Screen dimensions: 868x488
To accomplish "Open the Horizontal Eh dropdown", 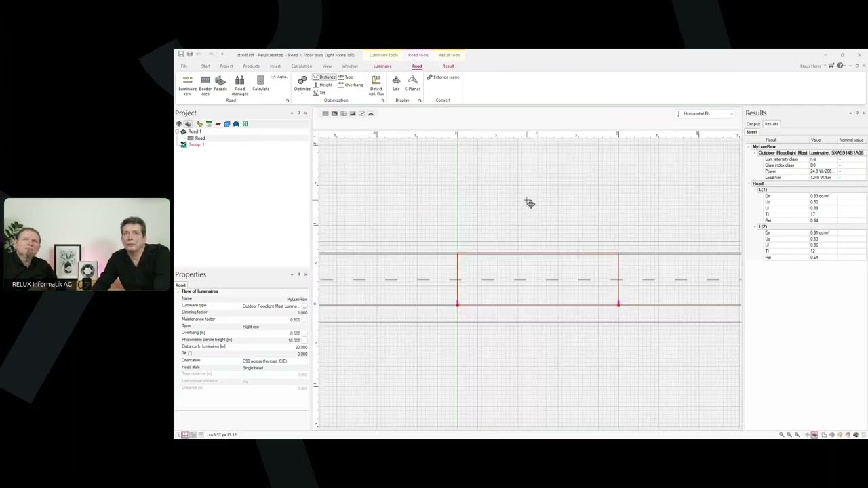I will pyautogui.click(x=705, y=113).
